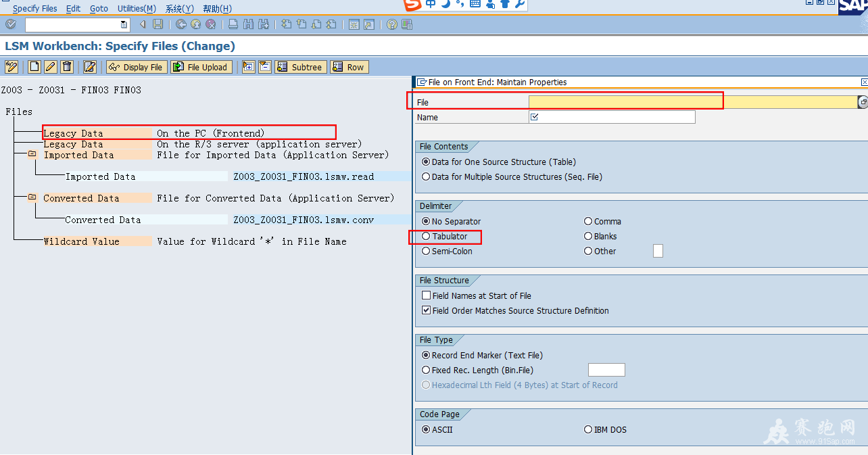Click the Row button
The image size is (868, 455).
point(348,67)
